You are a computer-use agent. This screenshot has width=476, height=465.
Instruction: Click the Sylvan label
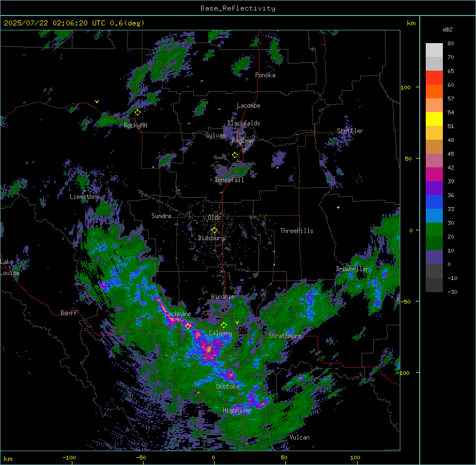[215, 135]
